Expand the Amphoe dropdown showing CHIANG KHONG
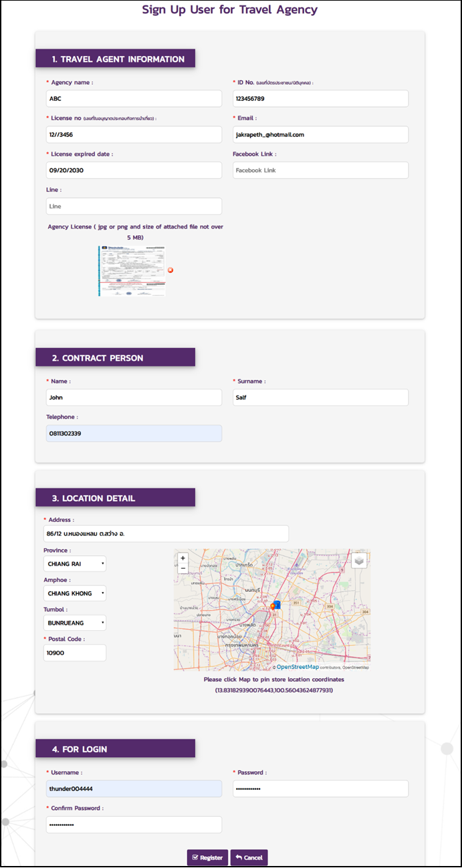 point(75,593)
